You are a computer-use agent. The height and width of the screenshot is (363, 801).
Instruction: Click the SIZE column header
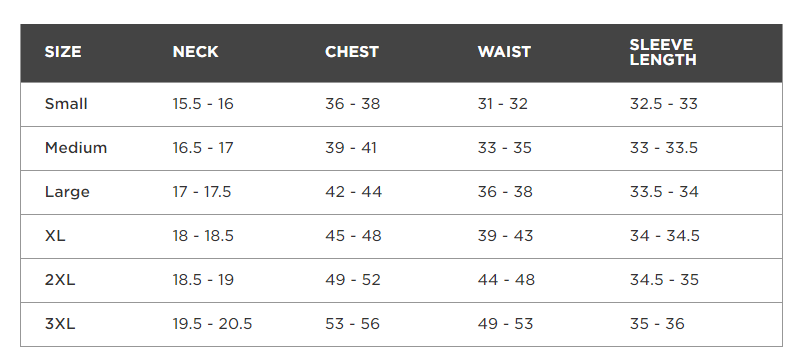point(63,52)
